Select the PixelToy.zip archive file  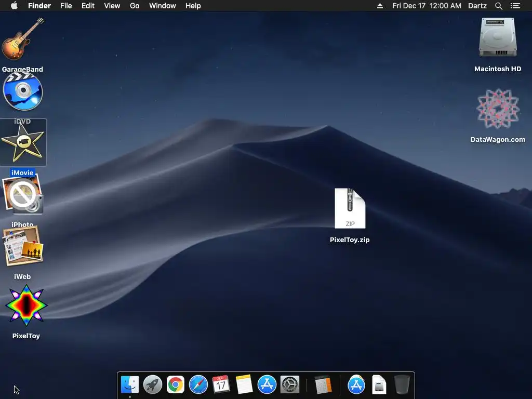coord(350,208)
